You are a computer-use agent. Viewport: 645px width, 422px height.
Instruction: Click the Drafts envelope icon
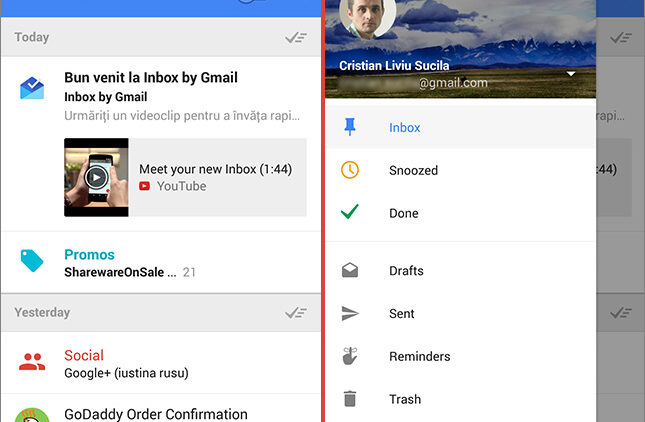pyautogui.click(x=349, y=270)
